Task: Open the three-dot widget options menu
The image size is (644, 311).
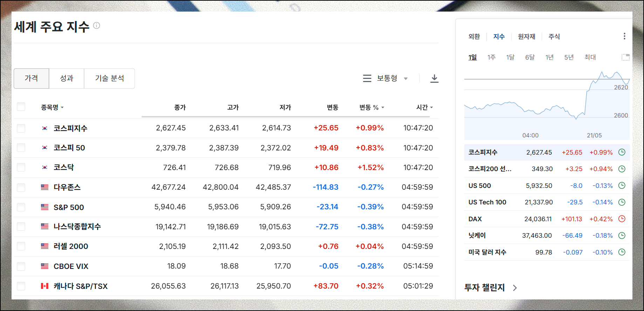Action: pos(624,36)
